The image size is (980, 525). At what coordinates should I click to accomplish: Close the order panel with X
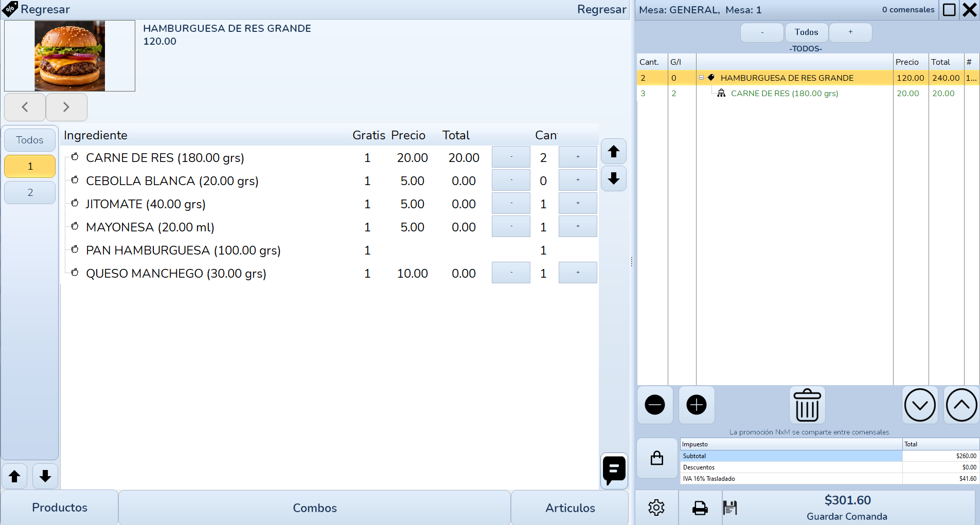(970, 10)
